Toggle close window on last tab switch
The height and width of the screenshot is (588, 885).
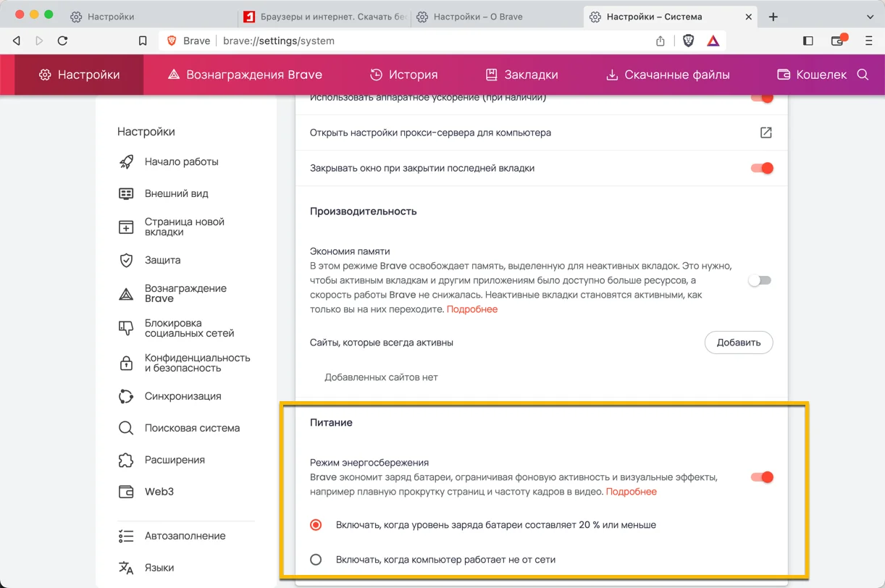point(762,168)
